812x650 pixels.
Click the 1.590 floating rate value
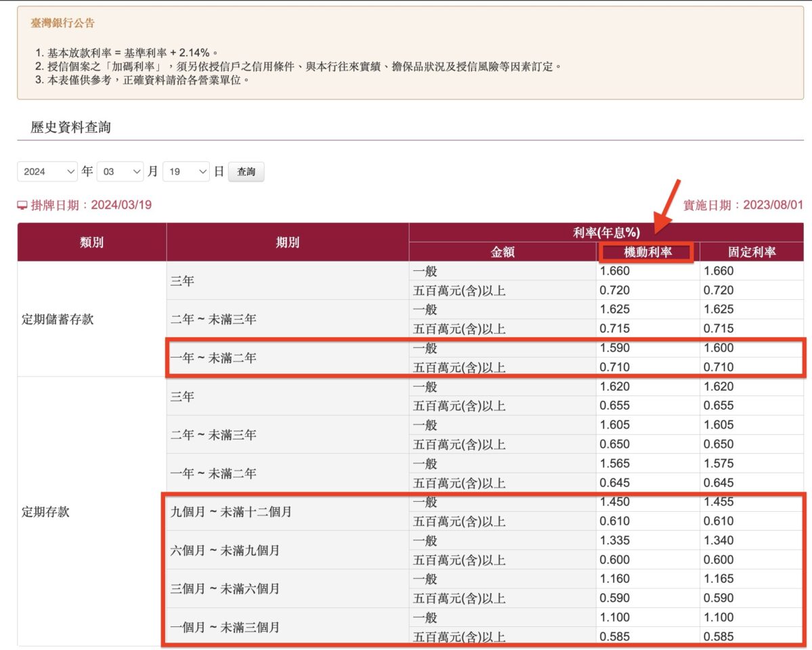615,348
